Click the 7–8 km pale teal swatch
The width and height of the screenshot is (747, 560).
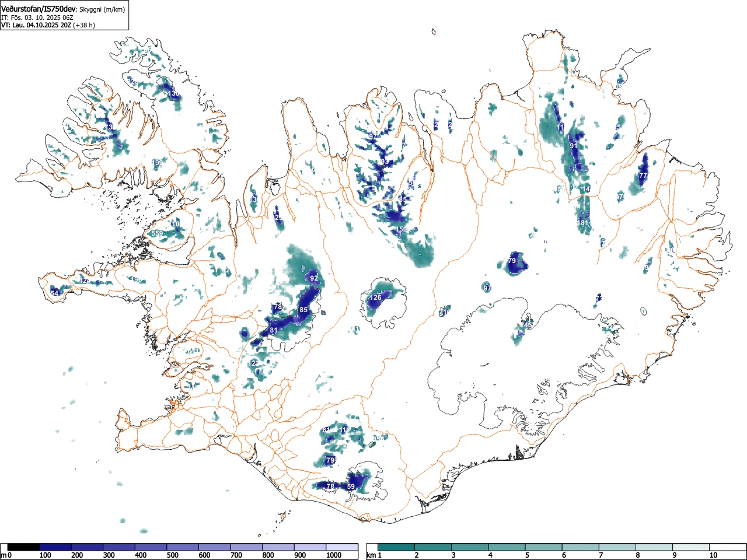pos(617,547)
